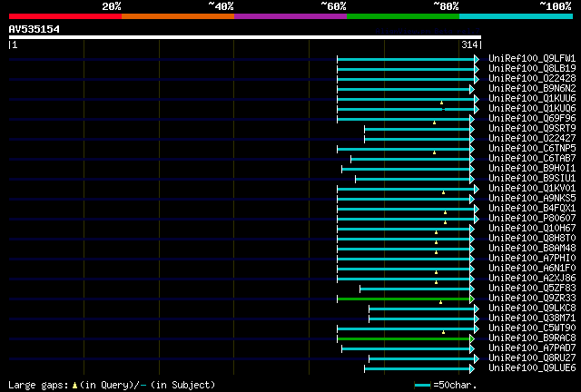This screenshot has width=581, height=392.
Task: Click the UniRef100_A2XJ86 label
Action: click(532, 279)
